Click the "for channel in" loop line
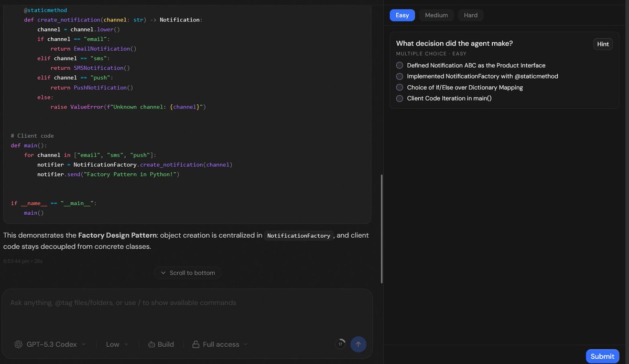Screen dimensions: 629x364 pos(90,155)
